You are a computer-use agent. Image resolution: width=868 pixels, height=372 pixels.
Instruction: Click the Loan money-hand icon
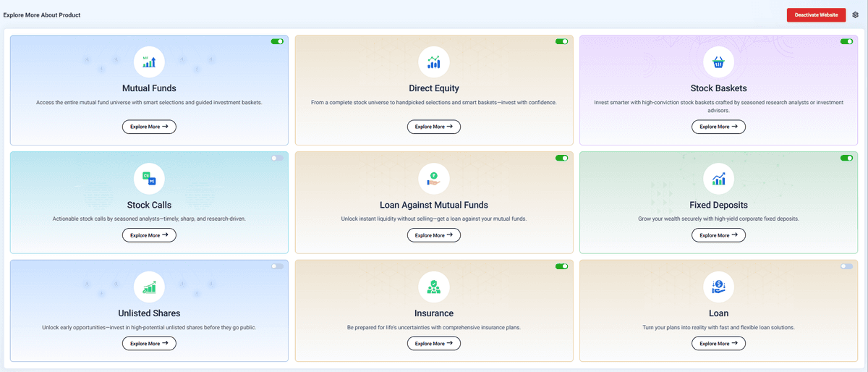click(x=718, y=287)
